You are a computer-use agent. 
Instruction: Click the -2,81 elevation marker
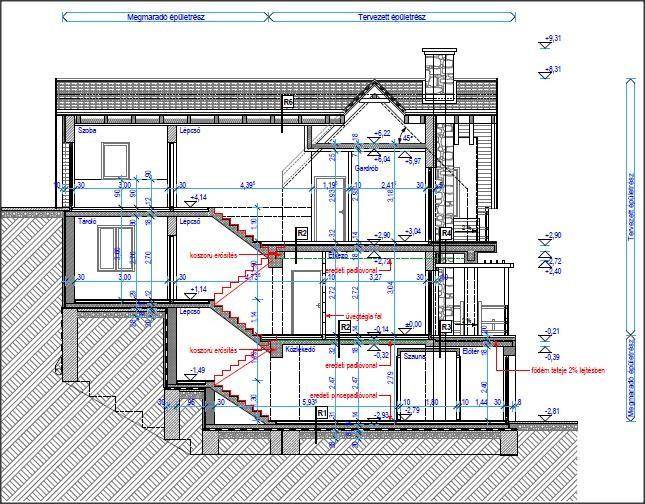553,411
